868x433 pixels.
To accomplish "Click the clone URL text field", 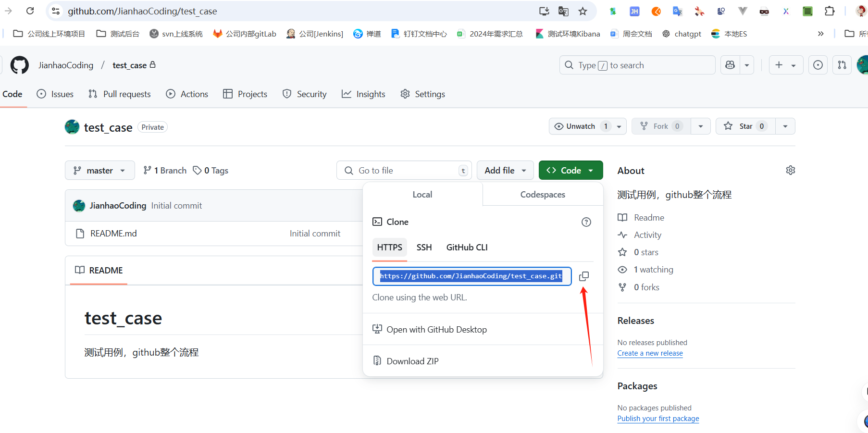I will coord(472,276).
